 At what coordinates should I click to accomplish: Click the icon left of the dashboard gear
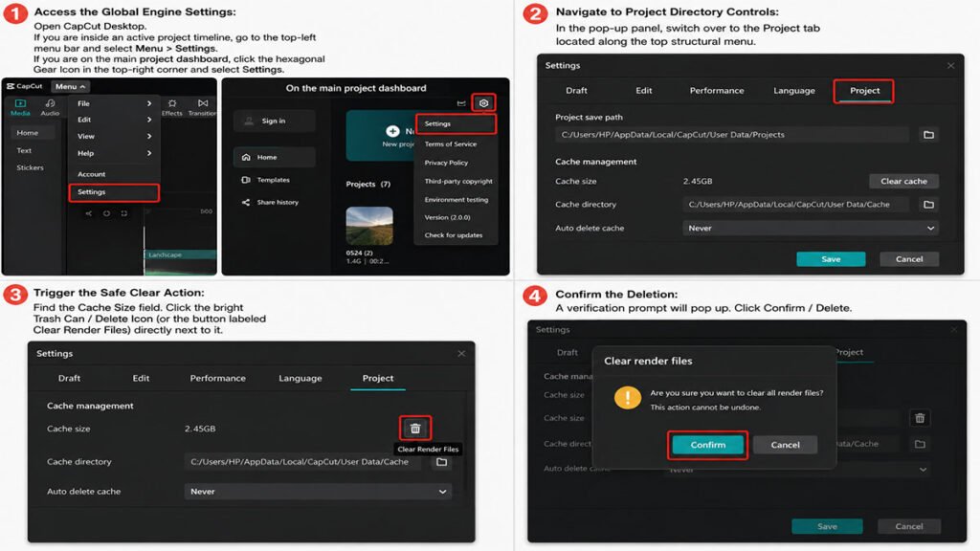pos(461,103)
